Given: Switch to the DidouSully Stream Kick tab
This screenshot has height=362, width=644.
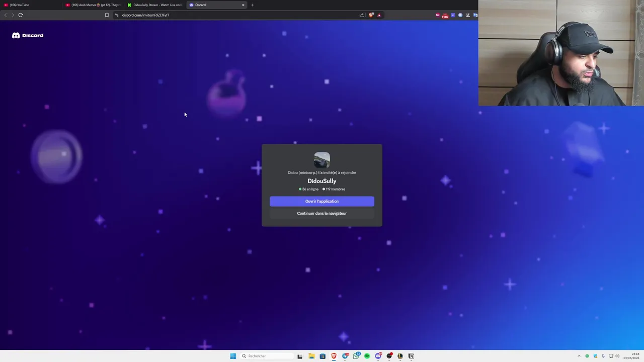Looking at the screenshot, I should point(155,5).
